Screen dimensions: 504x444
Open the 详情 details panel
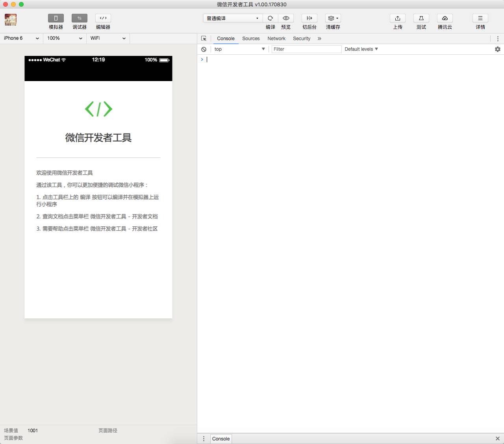[480, 18]
